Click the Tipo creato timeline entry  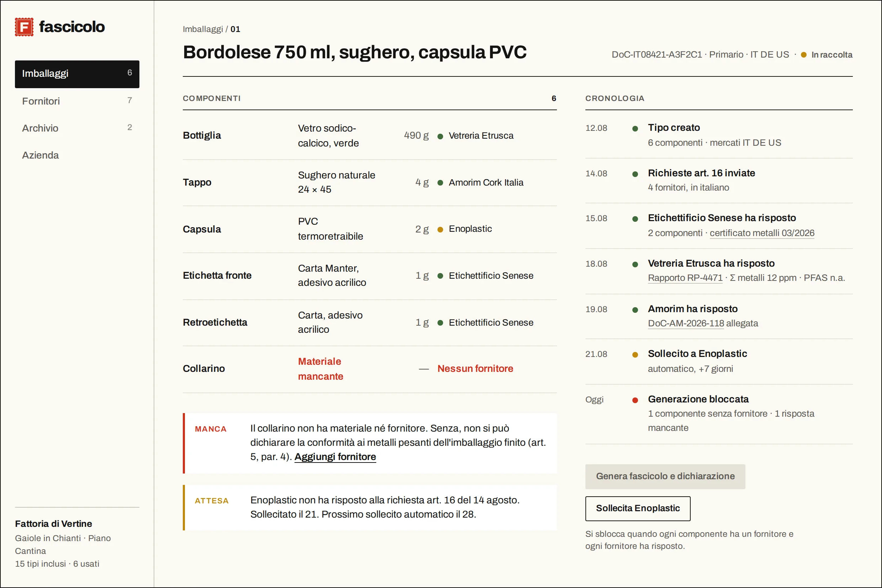tap(719, 135)
